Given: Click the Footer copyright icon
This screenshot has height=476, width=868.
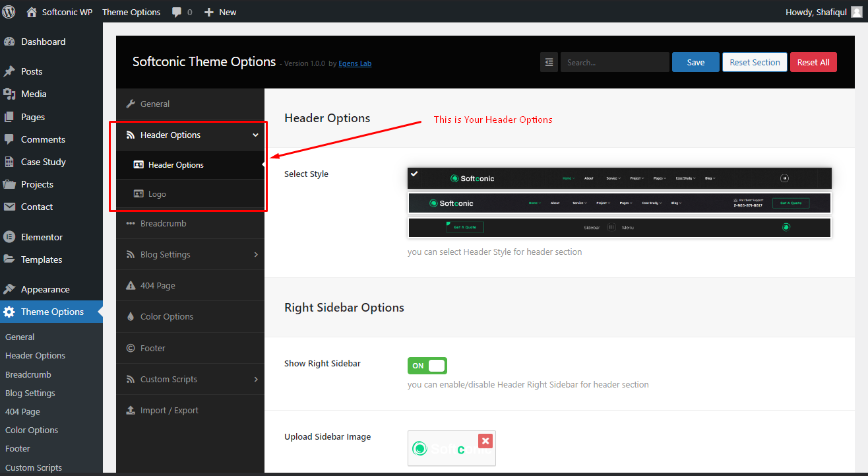Looking at the screenshot, I should click(130, 348).
